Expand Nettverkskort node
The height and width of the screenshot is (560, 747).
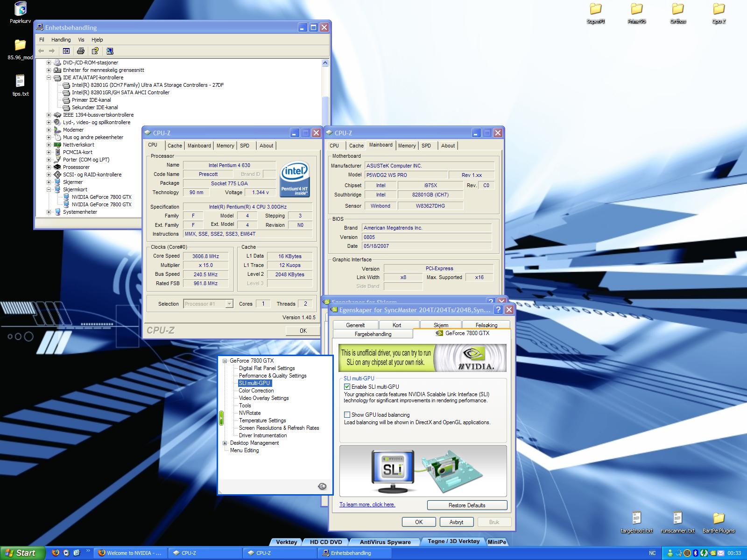click(x=49, y=145)
